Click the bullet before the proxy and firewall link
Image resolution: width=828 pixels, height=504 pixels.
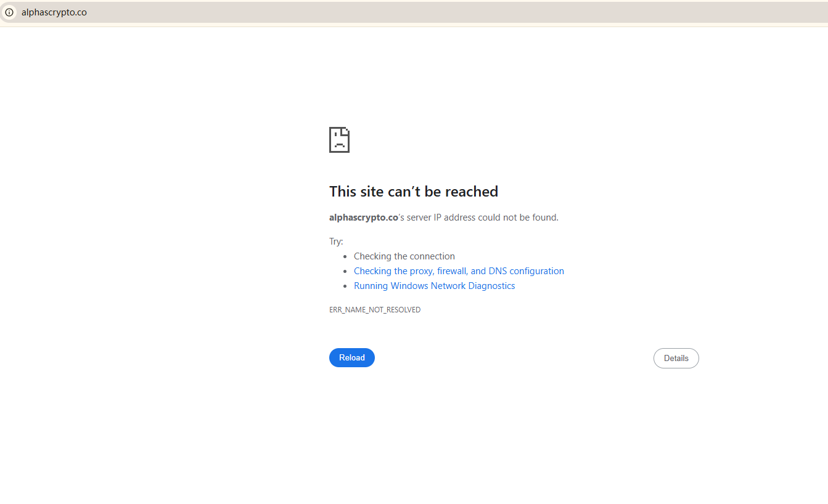[345, 272]
